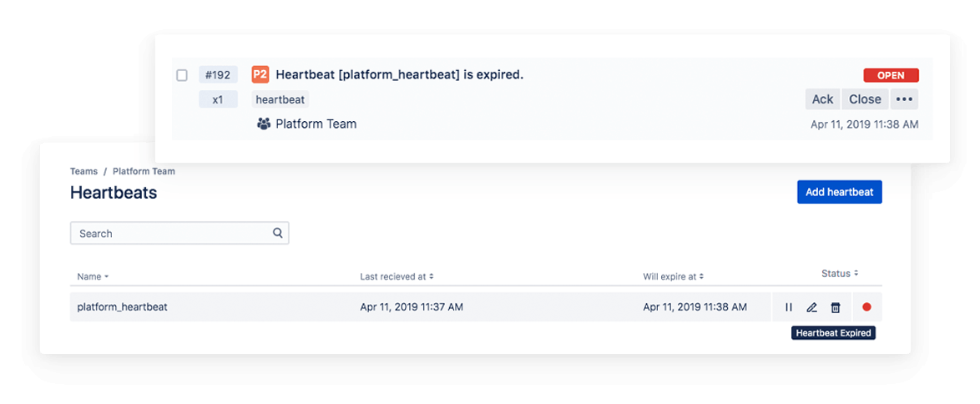Open Platform Team breadcrumb link
Viewport: 980px width, 404px height.
(144, 171)
